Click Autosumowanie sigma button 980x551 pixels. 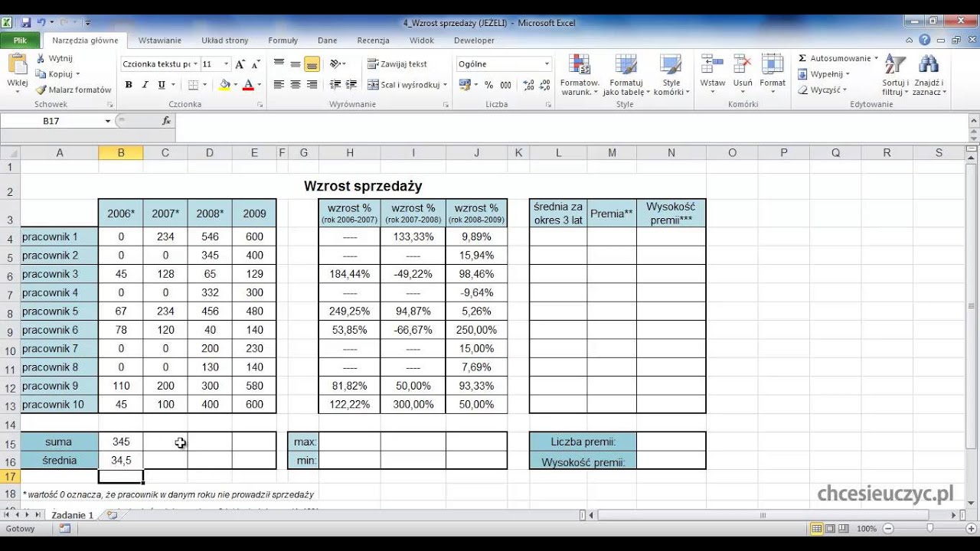coord(834,58)
